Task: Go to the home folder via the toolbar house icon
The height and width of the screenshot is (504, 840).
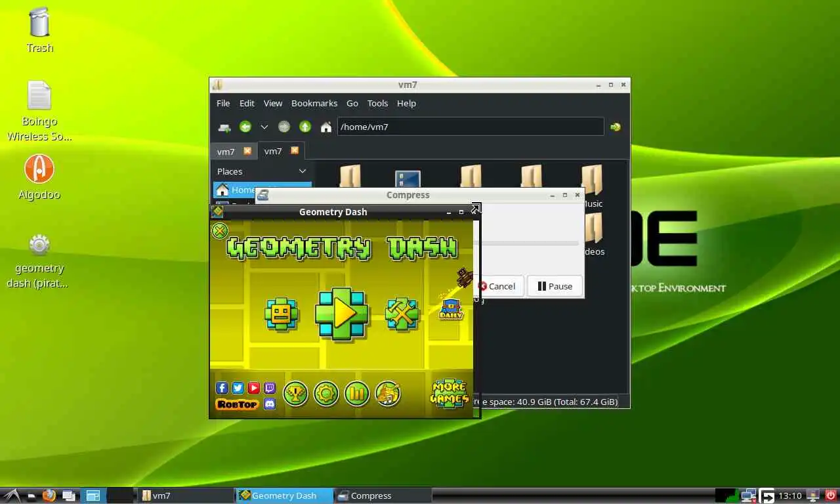Action: [325, 127]
